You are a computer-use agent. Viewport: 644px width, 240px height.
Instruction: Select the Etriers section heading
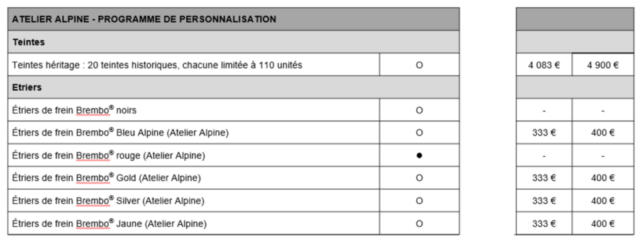click(x=27, y=88)
